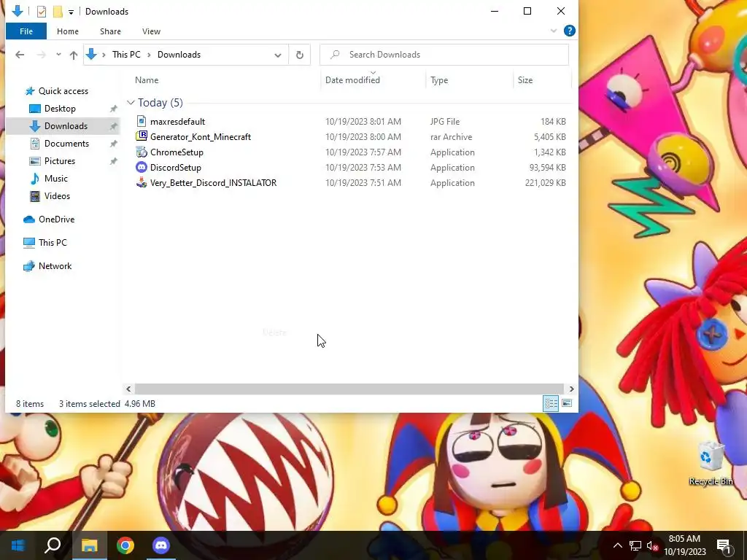Launch Google Chrome from the taskbar
This screenshot has height=560, width=747.
125,545
